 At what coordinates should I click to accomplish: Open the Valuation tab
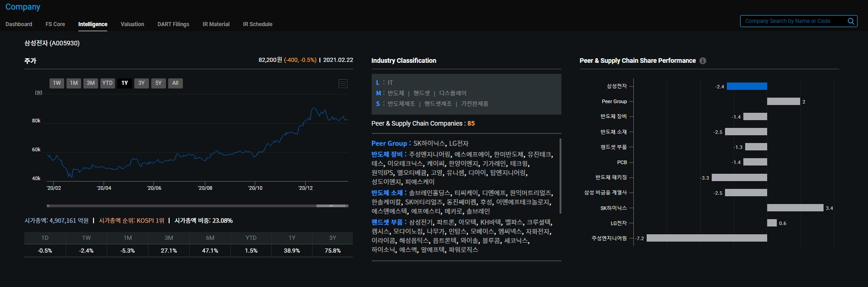point(132,24)
